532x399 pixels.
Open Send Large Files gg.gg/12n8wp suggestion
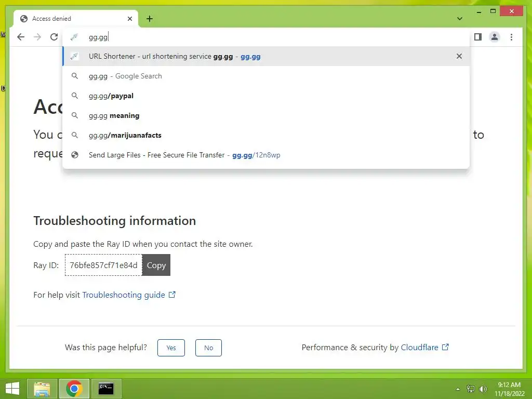click(x=266, y=155)
